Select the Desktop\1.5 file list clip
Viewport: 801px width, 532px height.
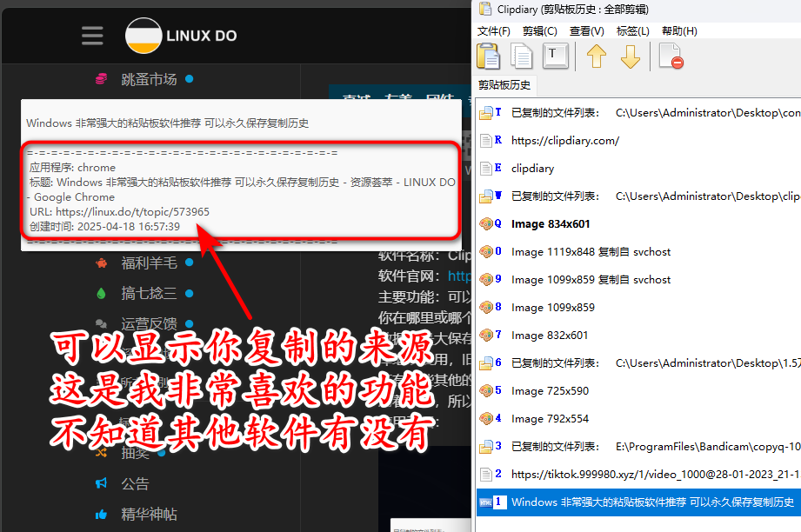click(x=638, y=363)
